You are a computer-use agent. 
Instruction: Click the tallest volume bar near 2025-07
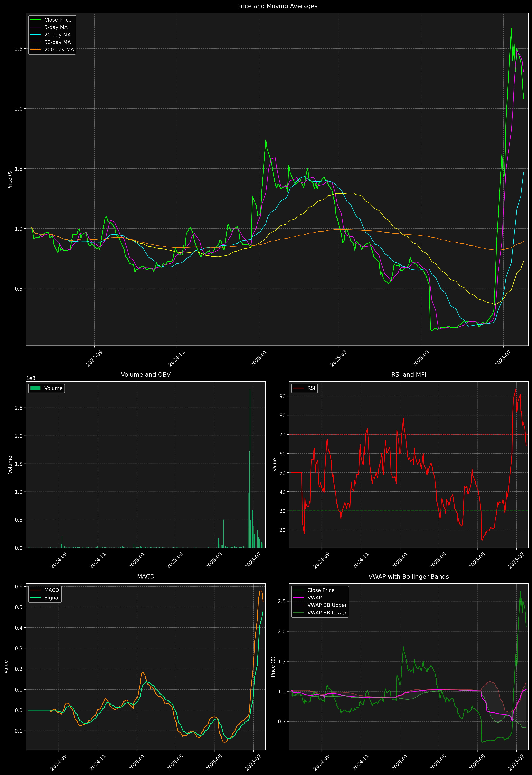tap(250, 469)
